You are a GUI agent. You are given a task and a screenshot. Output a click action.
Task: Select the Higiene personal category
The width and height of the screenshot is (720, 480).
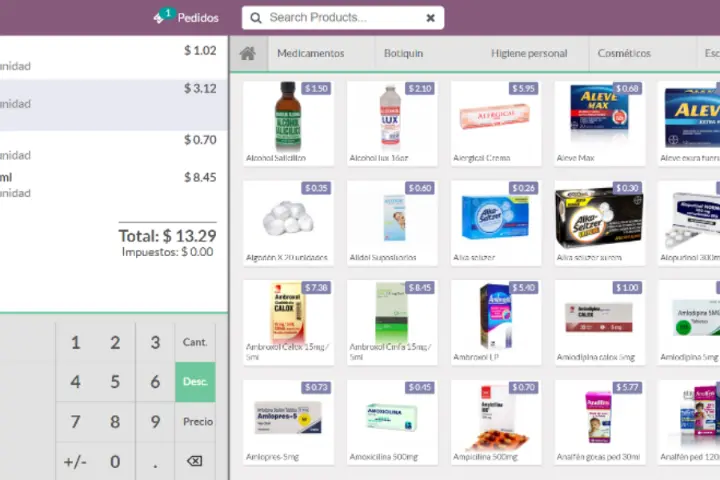pos(529,53)
